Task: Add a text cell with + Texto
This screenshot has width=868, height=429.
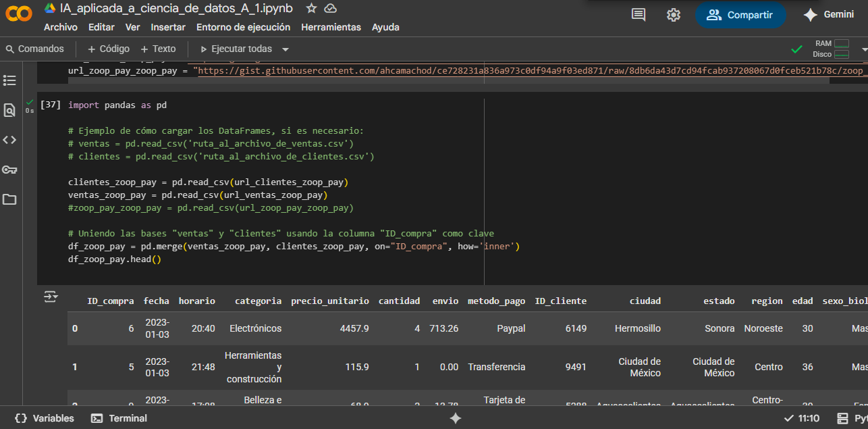Action: (x=158, y=49)
